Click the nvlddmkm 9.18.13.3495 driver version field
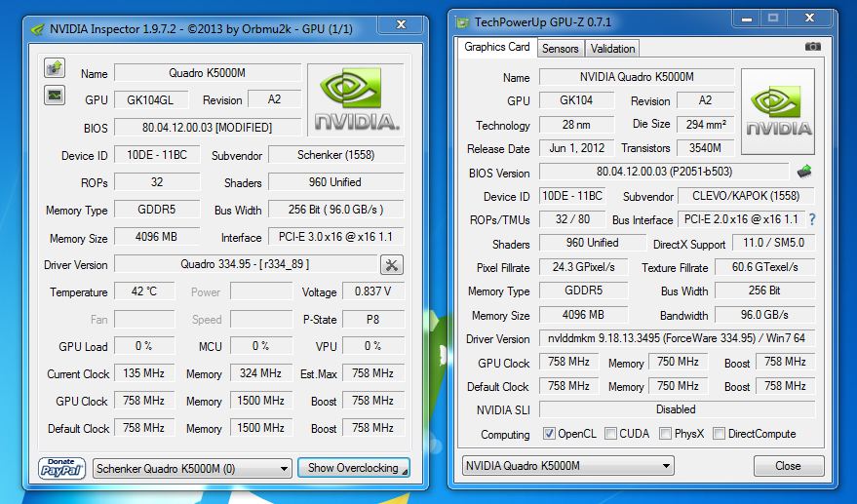The width and height of the screenshot is (857, 504). (x=678, y=338)
